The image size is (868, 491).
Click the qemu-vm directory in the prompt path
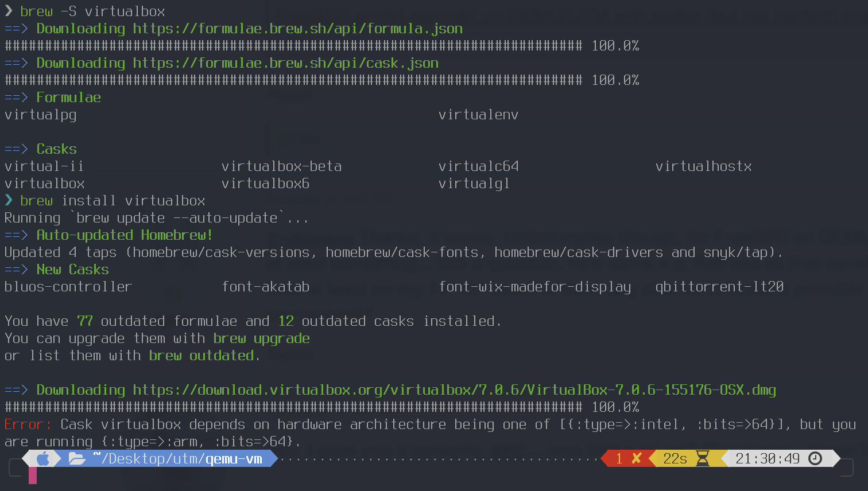pos(234,459)
